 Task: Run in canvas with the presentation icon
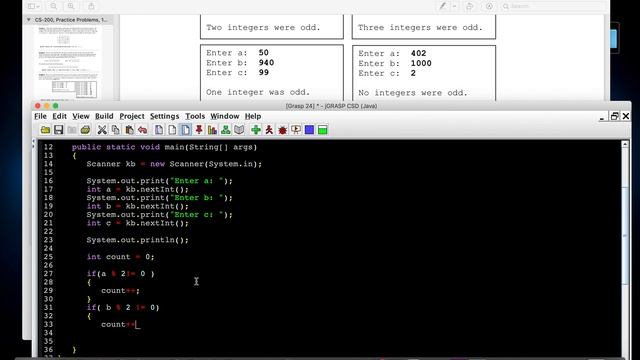pyautogui.click(x=296, y=130)
